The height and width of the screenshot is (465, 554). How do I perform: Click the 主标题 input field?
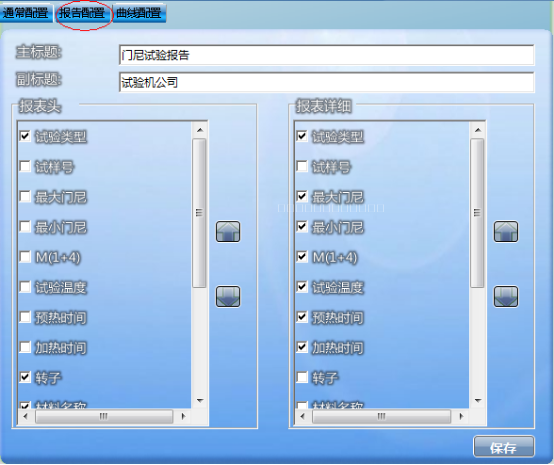pyautogui.click(x=326, y=55)
